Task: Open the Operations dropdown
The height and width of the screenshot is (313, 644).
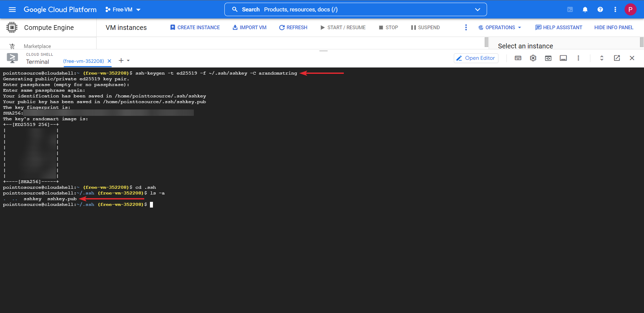Action: click(500, 28)
